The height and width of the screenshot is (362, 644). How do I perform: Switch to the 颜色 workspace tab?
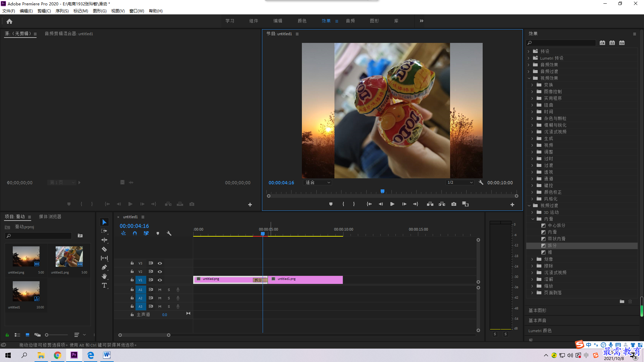coord(302,21)
